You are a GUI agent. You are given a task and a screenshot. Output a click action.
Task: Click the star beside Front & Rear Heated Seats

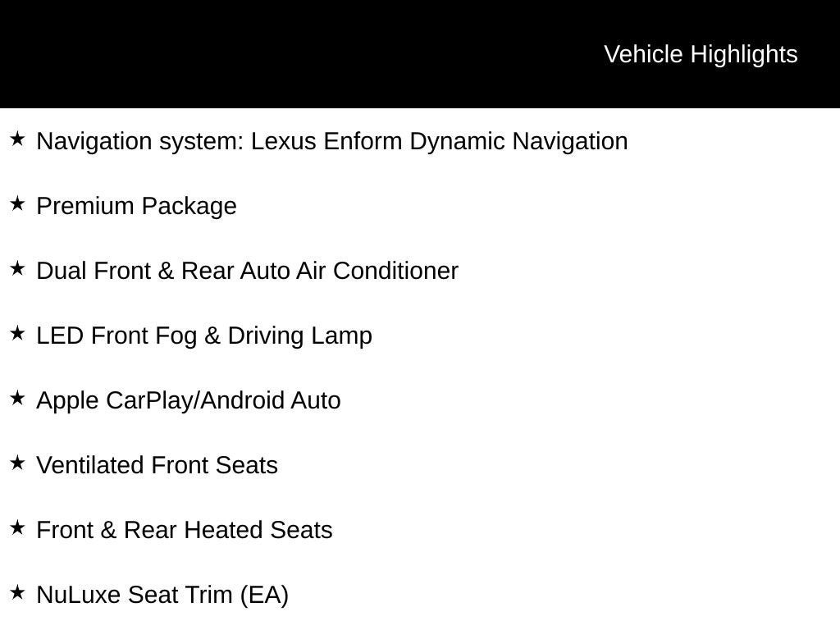pyautogui.click(x=18, y=528)
